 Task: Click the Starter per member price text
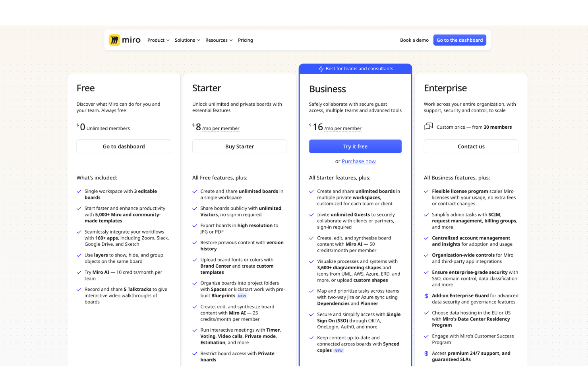[x=221, y=128]
